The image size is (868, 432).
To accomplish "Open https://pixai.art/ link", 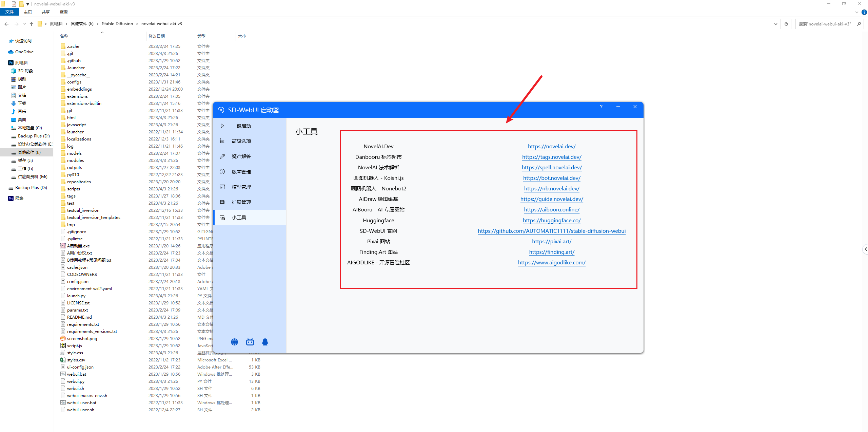I will click(x=552, y=241).
